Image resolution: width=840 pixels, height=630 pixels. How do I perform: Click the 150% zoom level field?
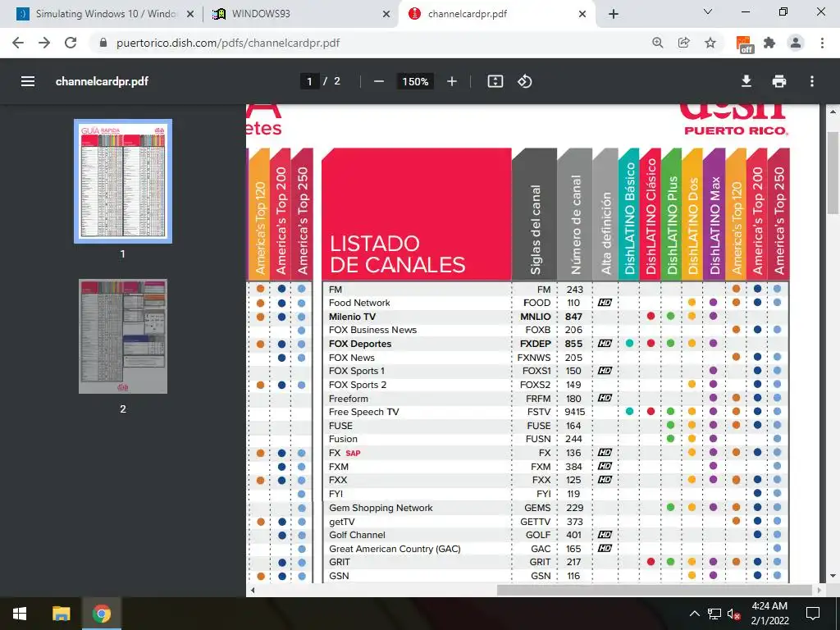pos(415,81)
